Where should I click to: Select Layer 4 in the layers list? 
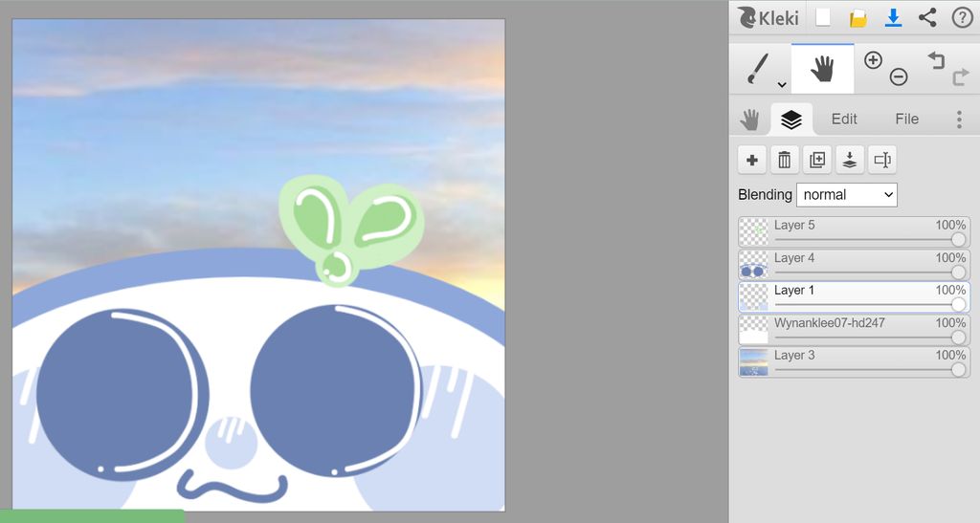[854, 264]
